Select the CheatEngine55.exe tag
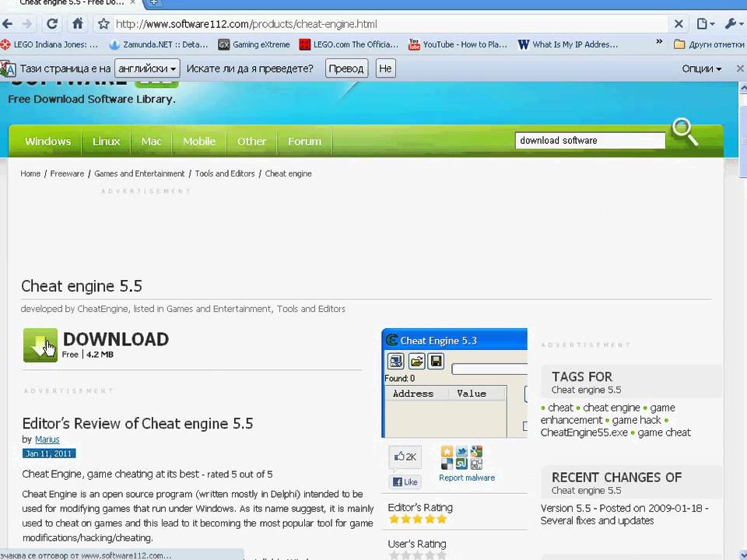 [584, 432]
